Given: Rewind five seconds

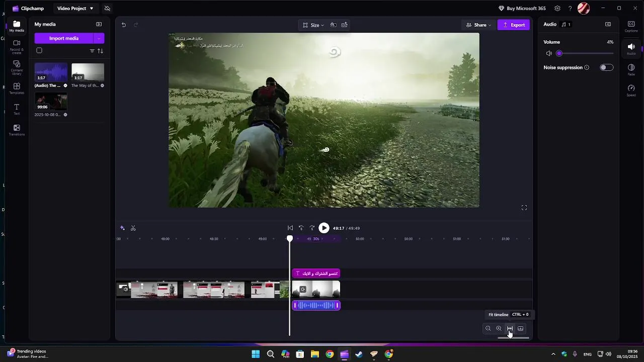Looking at the screenshot, I should pos(301,228).
